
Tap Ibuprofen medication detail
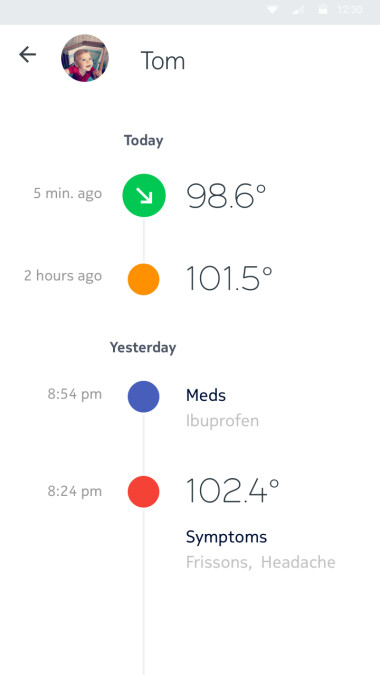click(222, 421)
